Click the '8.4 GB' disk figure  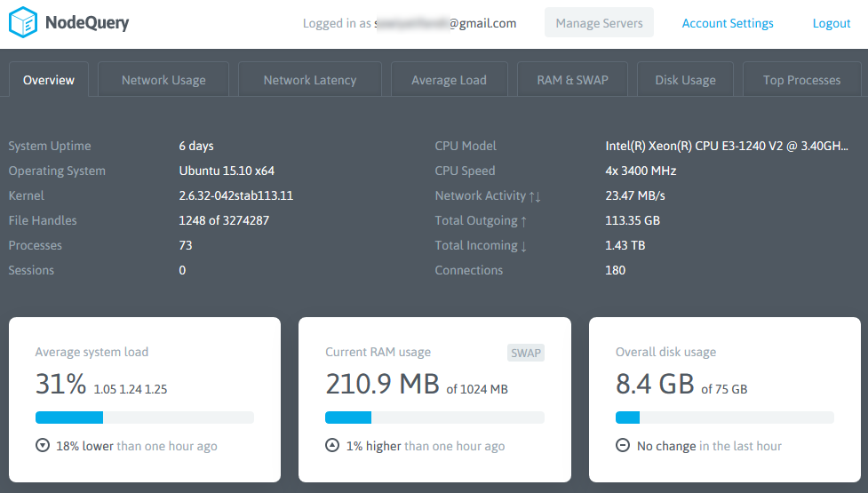[654, 384]
